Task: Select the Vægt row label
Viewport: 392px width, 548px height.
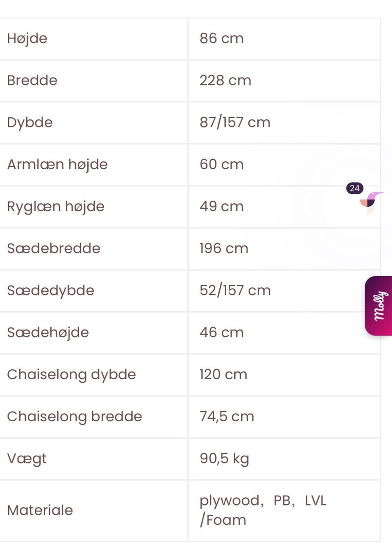Action: [x=27, y=459]
